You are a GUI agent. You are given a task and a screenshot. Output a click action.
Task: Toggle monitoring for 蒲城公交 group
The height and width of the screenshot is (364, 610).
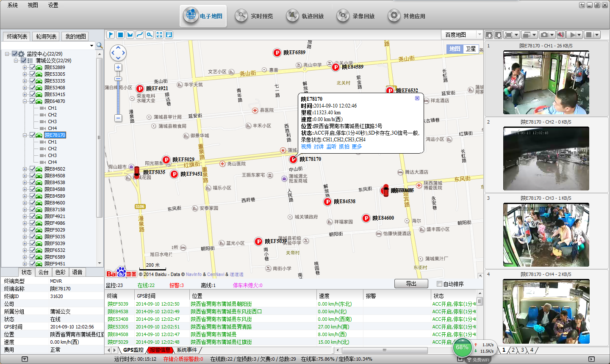pyautogui.click(x=23, y=60)
